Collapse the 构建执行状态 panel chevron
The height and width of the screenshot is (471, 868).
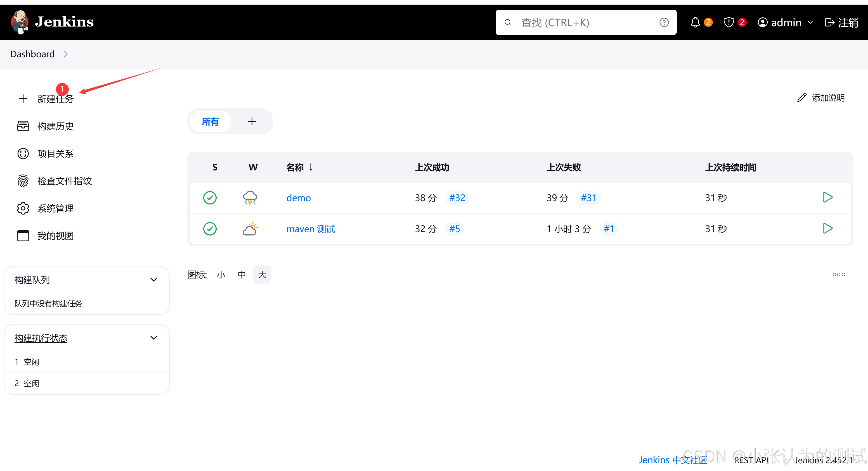(154, 338)
